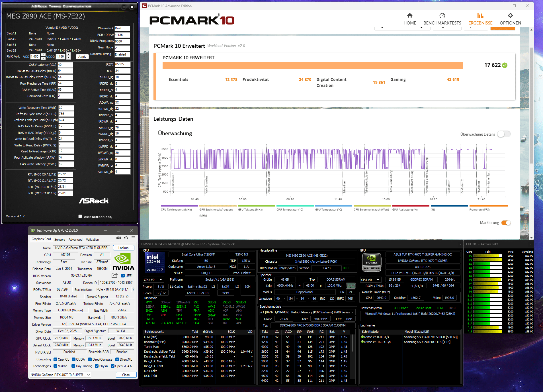Viewport: 543px width, 392px height.
Task: Open the Validation tab in GPU-Z
Action: [x=92, y=239]
